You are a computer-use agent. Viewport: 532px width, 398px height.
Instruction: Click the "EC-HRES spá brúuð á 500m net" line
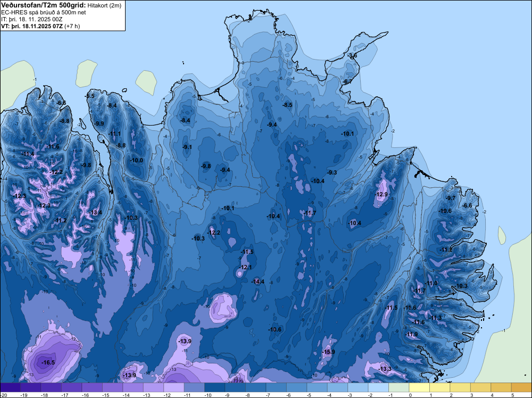tap(44, 12)
